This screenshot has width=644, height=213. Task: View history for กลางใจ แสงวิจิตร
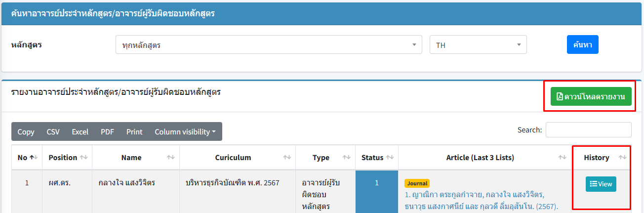point(601,184)
